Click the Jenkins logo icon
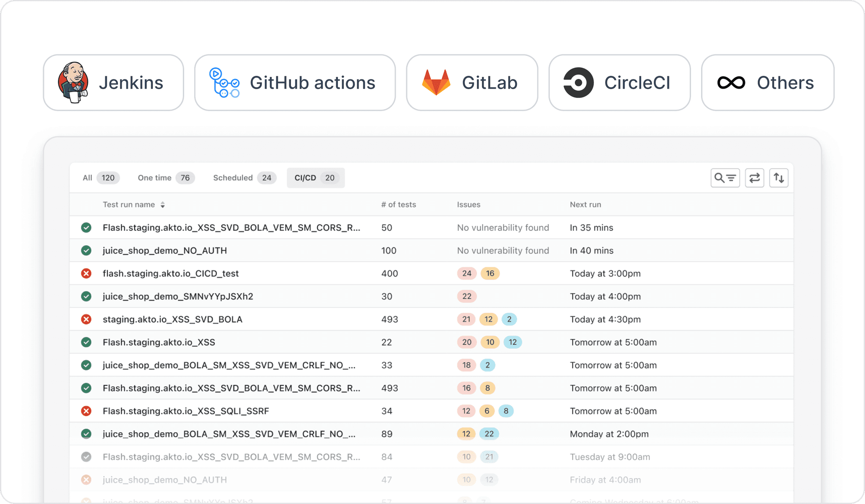Viewport: 865px width, 504px height. tap(73, 82)
